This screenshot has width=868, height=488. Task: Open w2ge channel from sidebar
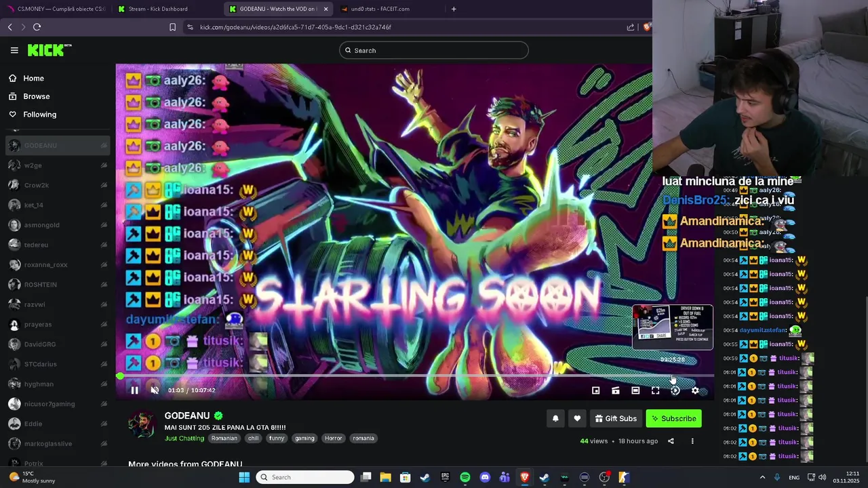(58, 165)
